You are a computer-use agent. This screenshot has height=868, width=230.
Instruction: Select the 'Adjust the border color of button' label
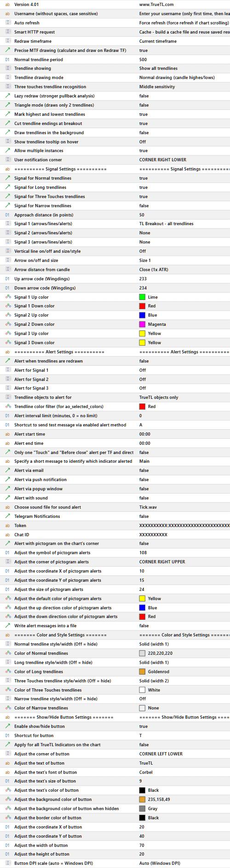(48, 818)
